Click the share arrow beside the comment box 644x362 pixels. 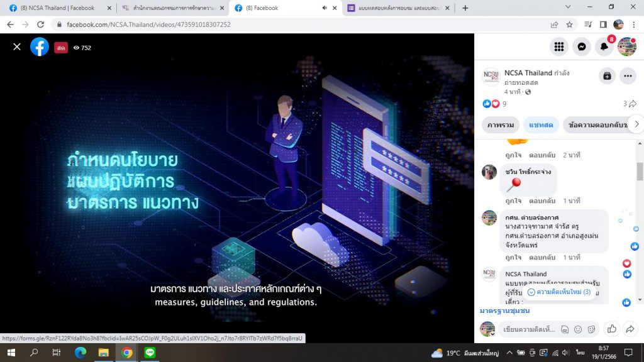pos(630,329)
